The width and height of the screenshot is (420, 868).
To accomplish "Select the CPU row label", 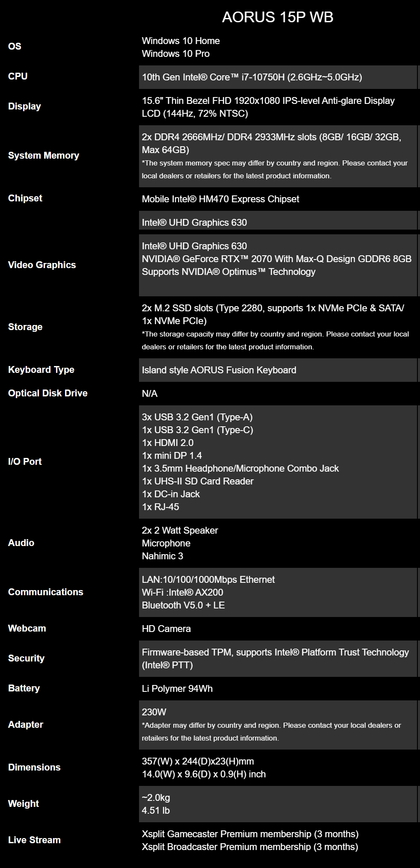I will 18,77.
